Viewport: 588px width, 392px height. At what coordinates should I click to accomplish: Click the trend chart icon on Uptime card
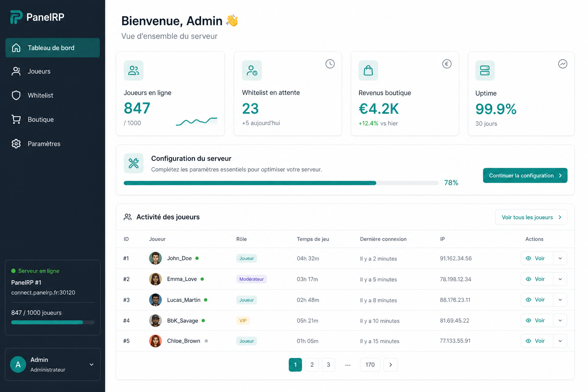click(563, 64)
